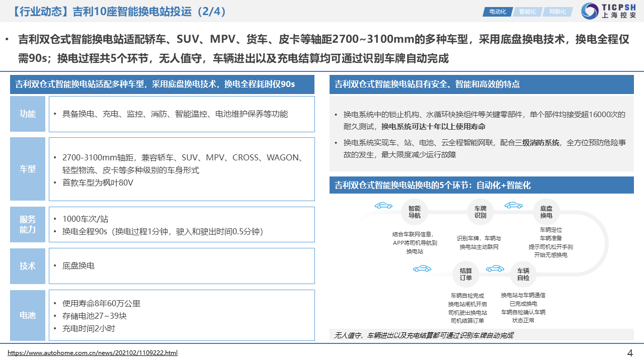Click the car icon left of 智能导航

coord(383,205)
